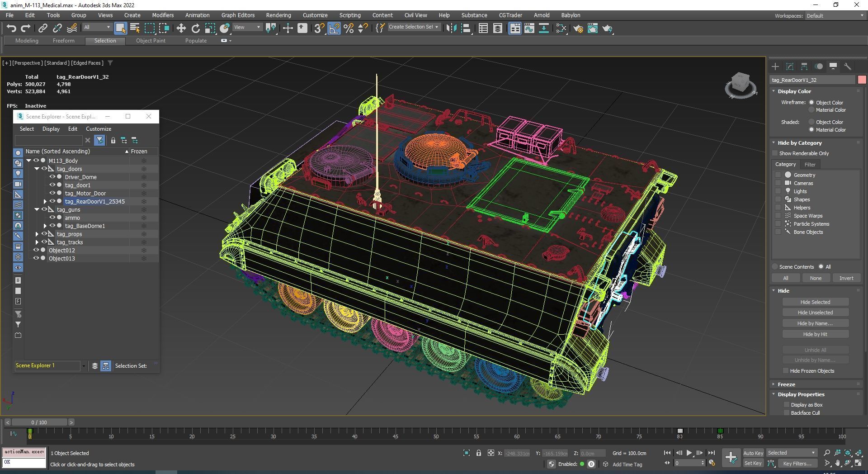Viewport: 868px width, 474px height.
Task: Switch to the Freeform ribbon tab
Action: click(x=63, y=41)
